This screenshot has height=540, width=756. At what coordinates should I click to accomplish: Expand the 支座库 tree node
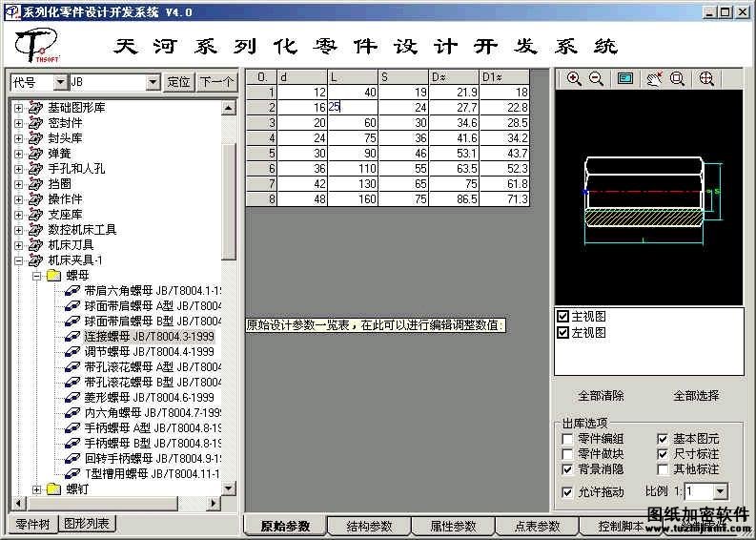click(x=18, y=215)
